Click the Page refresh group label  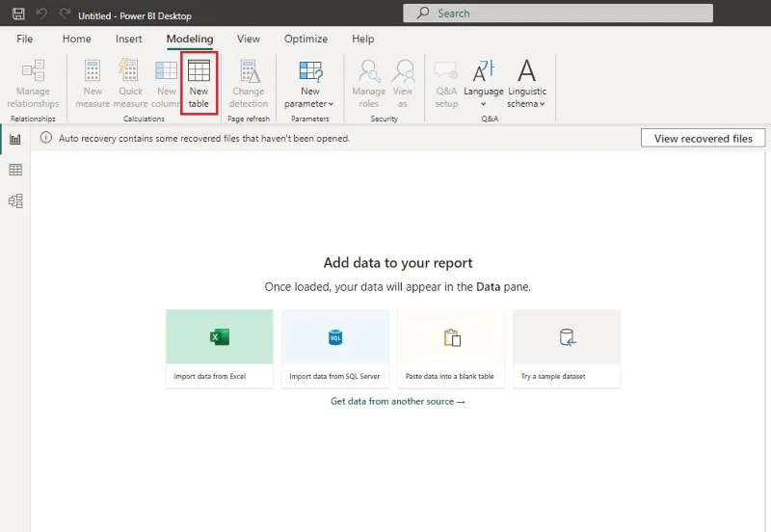tap(249, 119)
